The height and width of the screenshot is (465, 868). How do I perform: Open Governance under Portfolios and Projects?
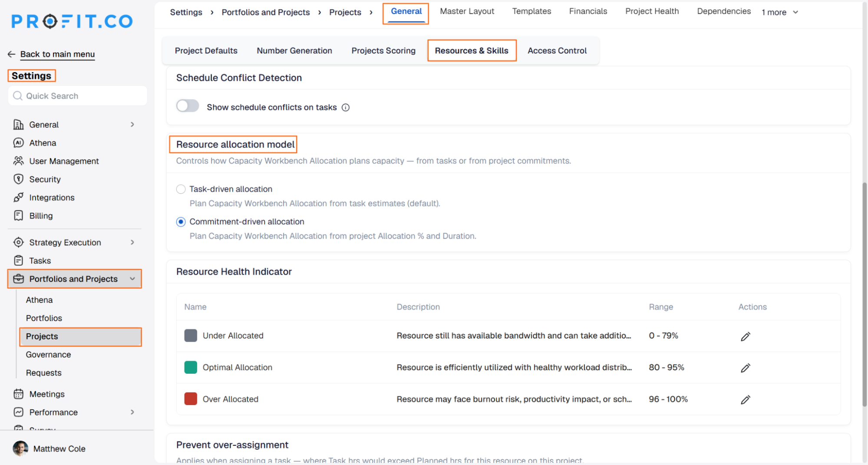click(48, 355)
